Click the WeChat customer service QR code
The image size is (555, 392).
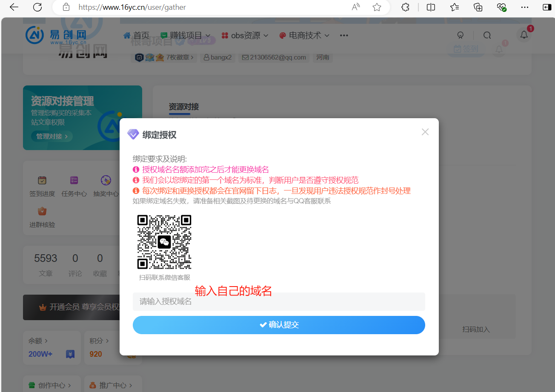pyautogui.click(x=164, y=242)
